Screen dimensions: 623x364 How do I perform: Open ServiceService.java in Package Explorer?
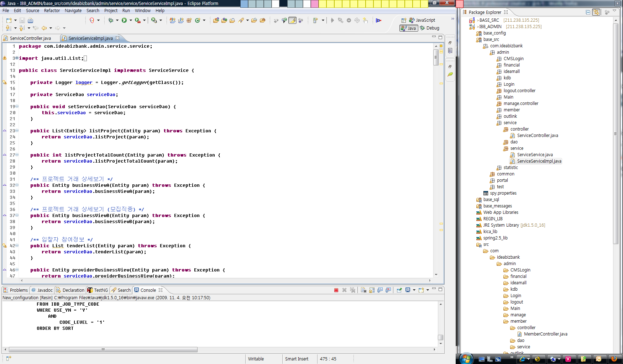tap(535, 155)
